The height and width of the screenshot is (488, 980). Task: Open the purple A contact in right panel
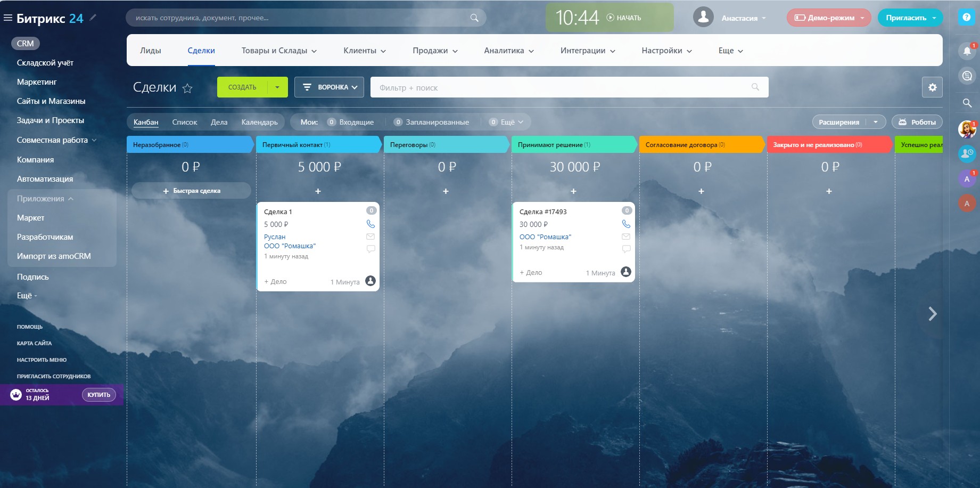(x=967, y=179)
